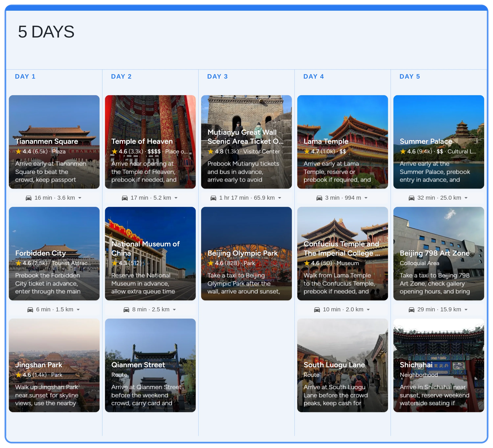Expand dropdown arrow next to 25.0 km route
The image size is (493, 448).
tap(466, 198)
